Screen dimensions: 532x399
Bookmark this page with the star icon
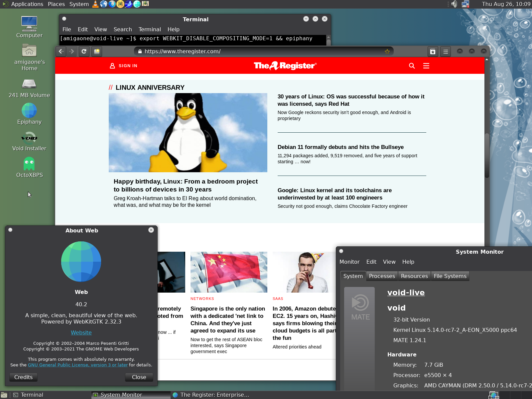387,52
